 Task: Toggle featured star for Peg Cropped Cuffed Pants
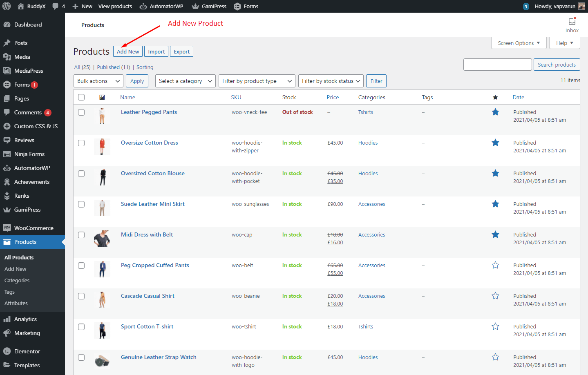click(x=495, y=265)
